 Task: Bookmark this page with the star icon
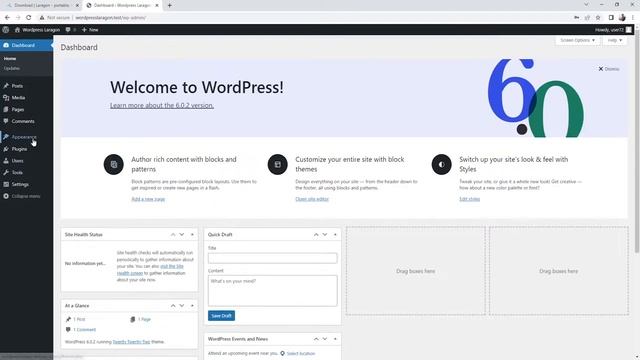click(x=598, y=18)
